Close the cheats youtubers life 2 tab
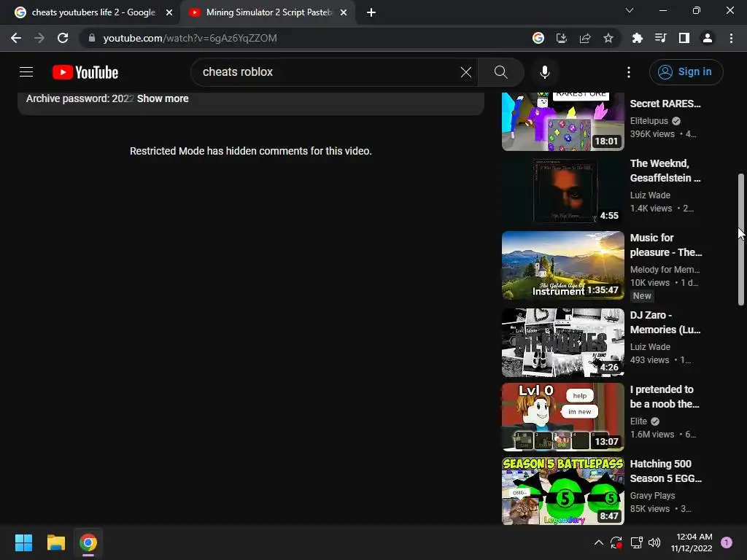 tap(169, 12)
